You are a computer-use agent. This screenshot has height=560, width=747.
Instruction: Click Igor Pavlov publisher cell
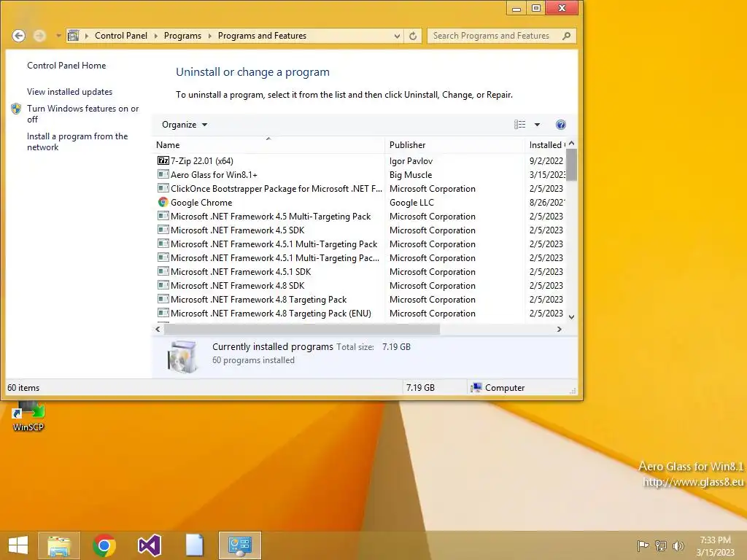[411, 161]
